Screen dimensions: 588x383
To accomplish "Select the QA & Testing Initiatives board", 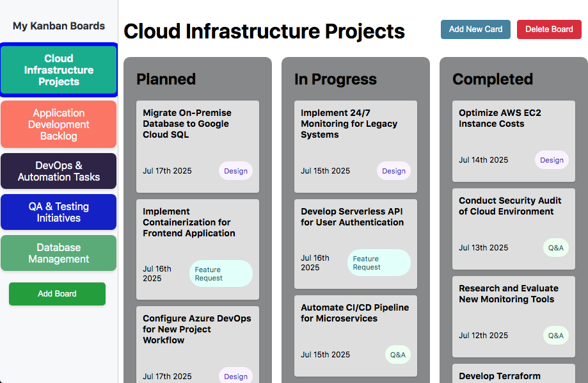I will [x=58, y=212].
